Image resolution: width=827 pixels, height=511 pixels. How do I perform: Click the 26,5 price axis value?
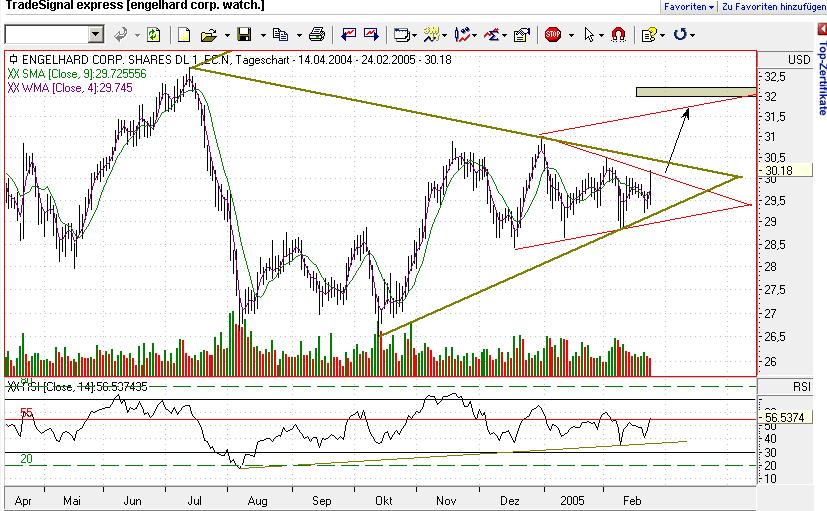tap(774, 337)
